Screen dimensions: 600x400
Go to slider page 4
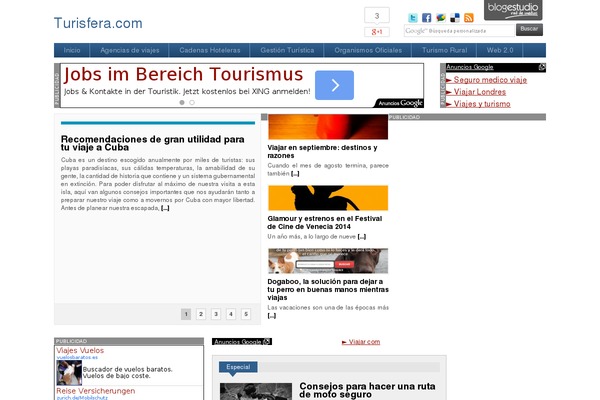(x=231, y=314)
